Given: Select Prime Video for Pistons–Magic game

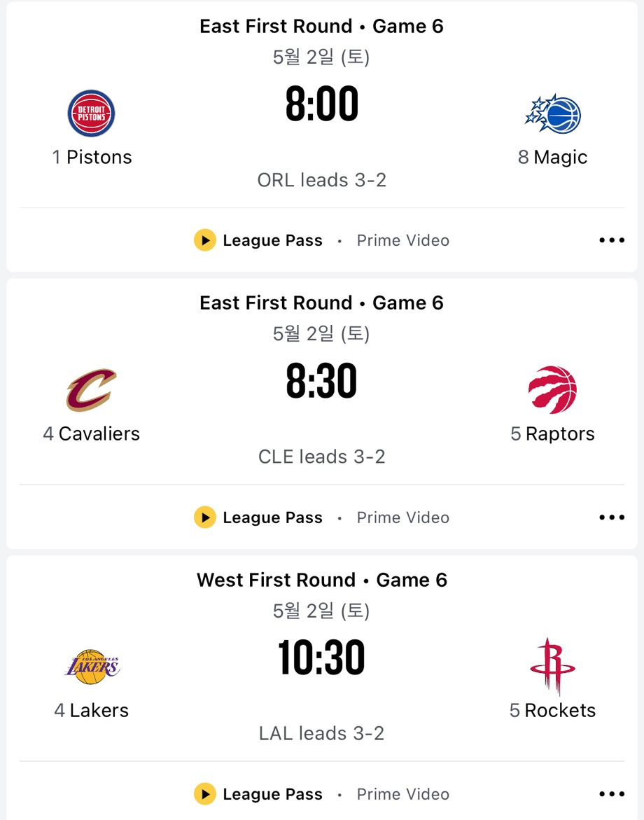Looking at the screenshot, I should click(403, 240).
